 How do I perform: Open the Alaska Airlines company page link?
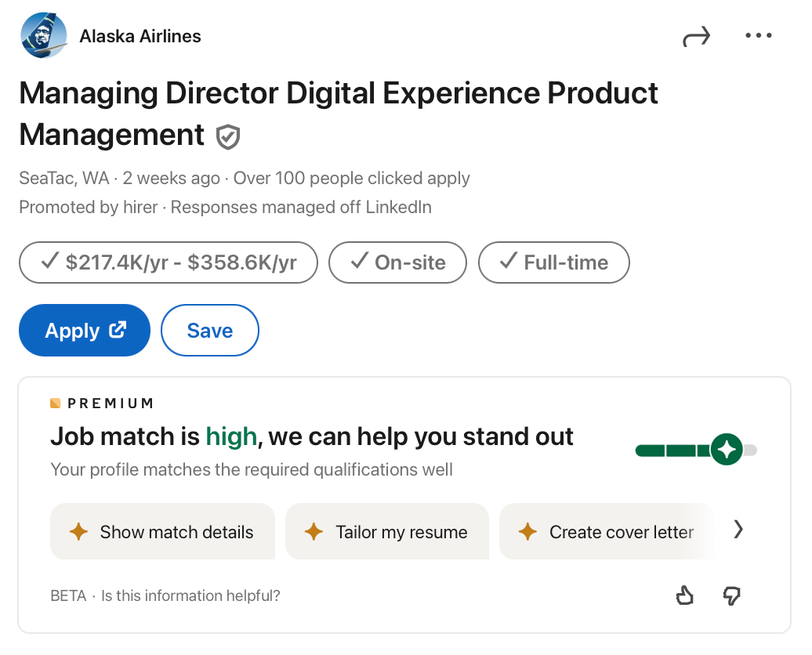coord(140,37)
